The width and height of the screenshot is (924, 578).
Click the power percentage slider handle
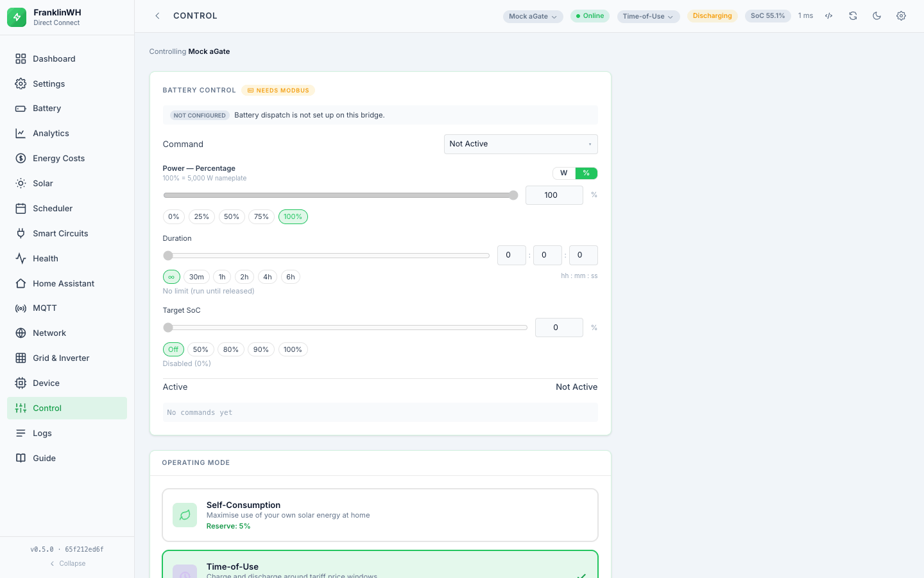[x=513, y=195]
